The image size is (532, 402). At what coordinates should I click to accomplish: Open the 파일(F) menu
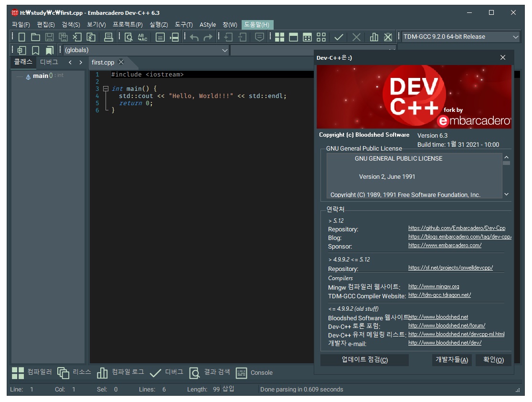[x=21, y=25]
